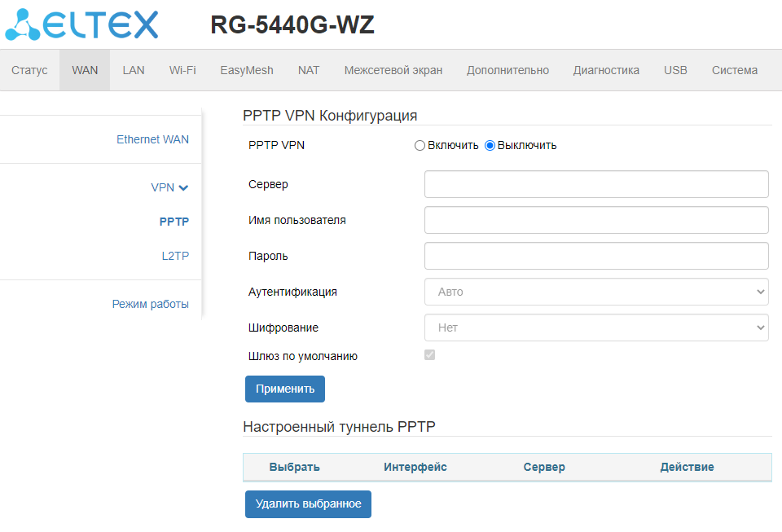Focus the Имя пользователя field
Screen dimensions: 782x532
[x=596, y=220]
